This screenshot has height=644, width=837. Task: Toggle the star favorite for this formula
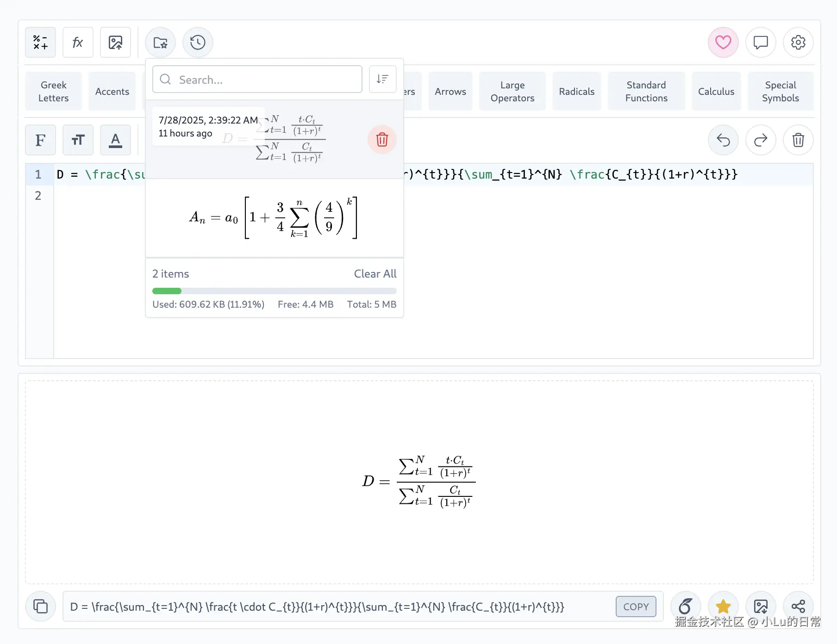click(723, 606)
